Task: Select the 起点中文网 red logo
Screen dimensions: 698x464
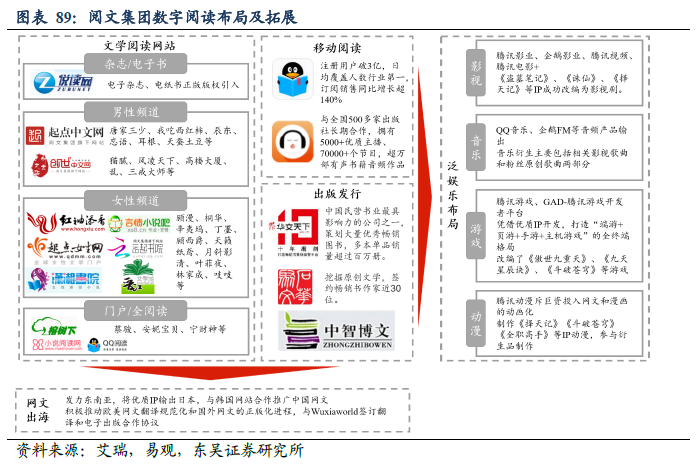Action: click(x=65, y=135)
